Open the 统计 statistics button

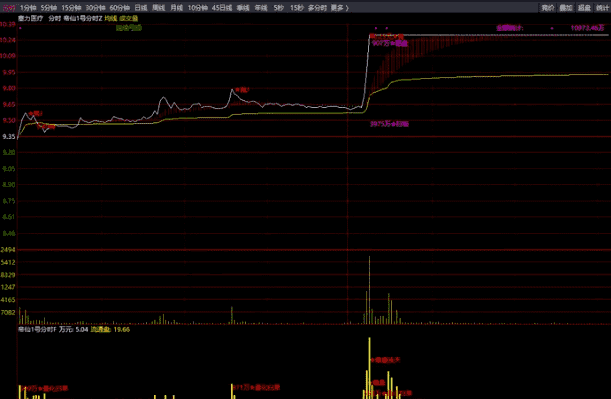coord(602,8)
